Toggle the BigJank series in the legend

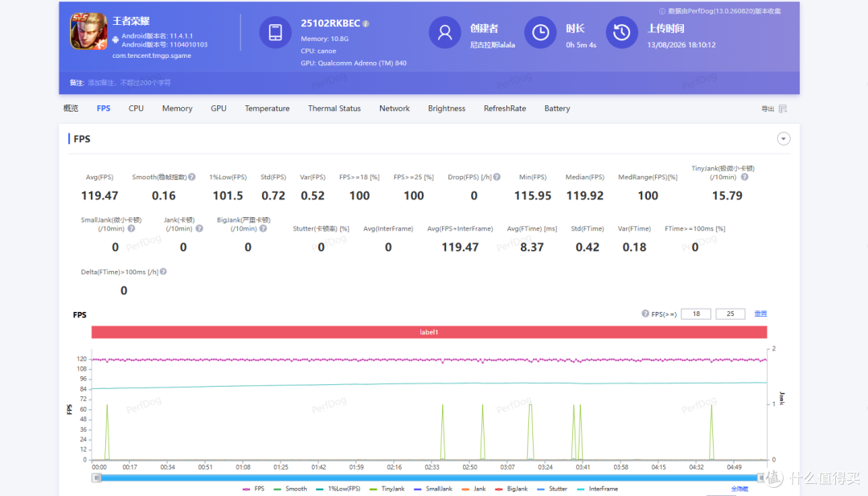pos(511,489)
